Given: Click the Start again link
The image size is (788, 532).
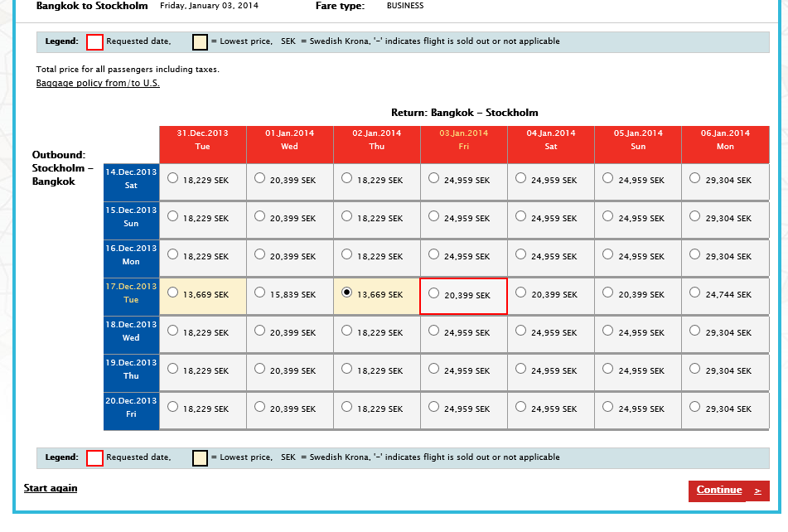Looking at the screenshot, I should (51, 488).
